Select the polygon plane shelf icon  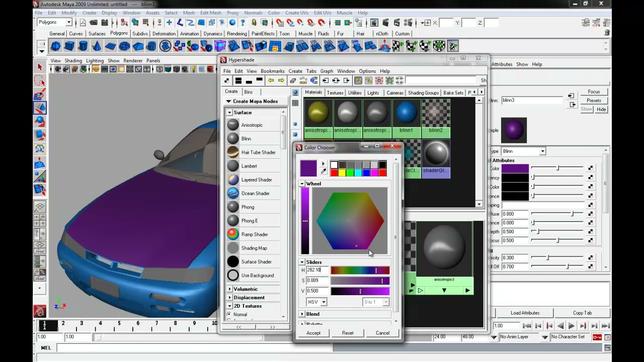pyautogui.click(x=110, y=46)
